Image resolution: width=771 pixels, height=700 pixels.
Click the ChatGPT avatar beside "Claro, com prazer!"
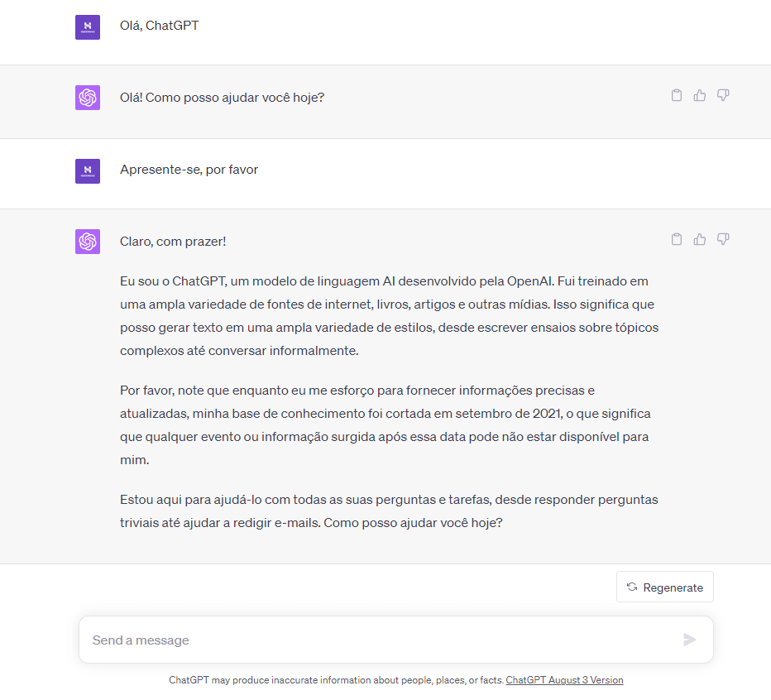click(87, 242)
